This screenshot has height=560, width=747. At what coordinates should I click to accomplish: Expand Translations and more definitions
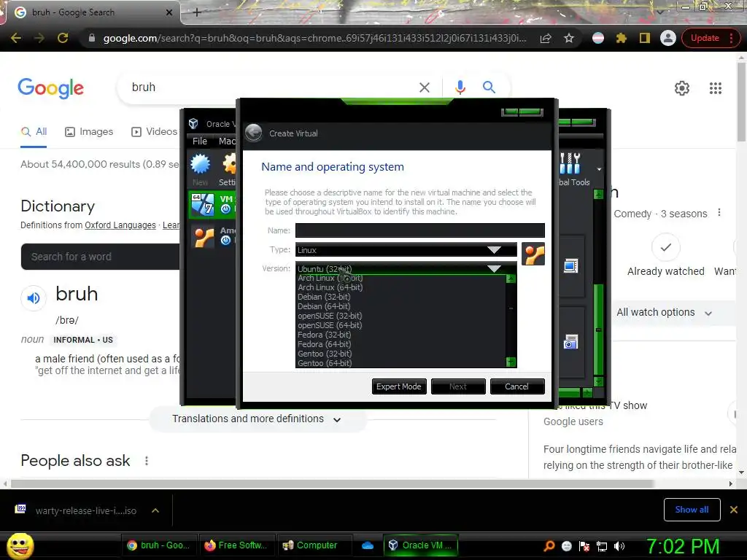point(258,419)
